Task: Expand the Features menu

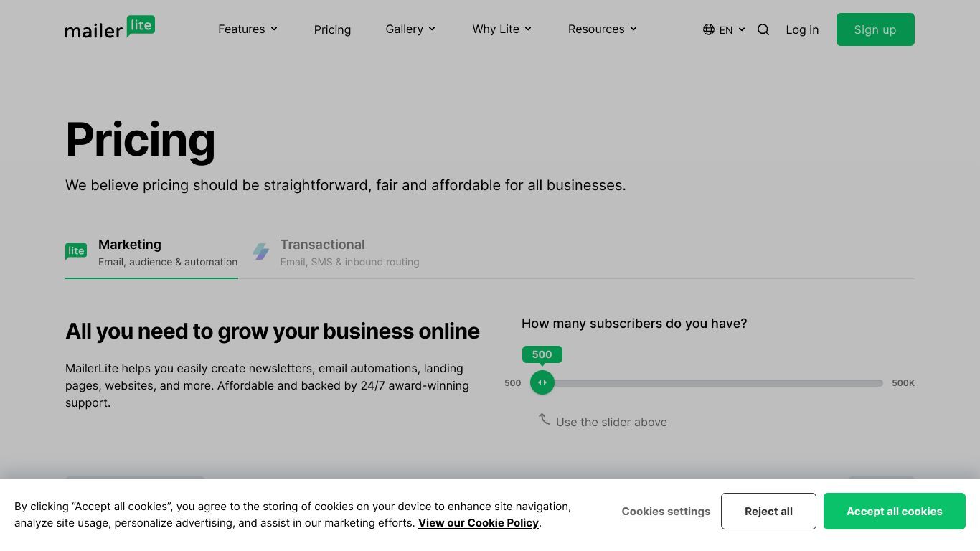Action: tap(248, 29)
